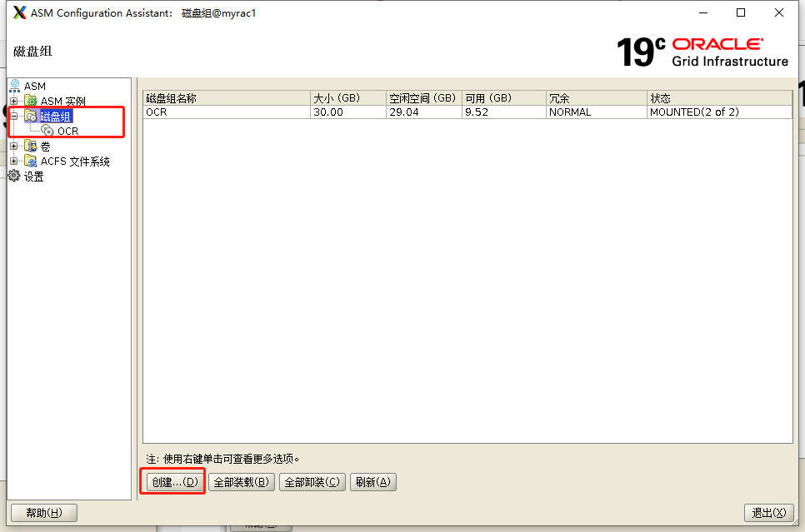Viewport: 805px width, 532px height.
Task: Expand the ACFS 文件系统 tree node
Action: [x=14, y=161]
